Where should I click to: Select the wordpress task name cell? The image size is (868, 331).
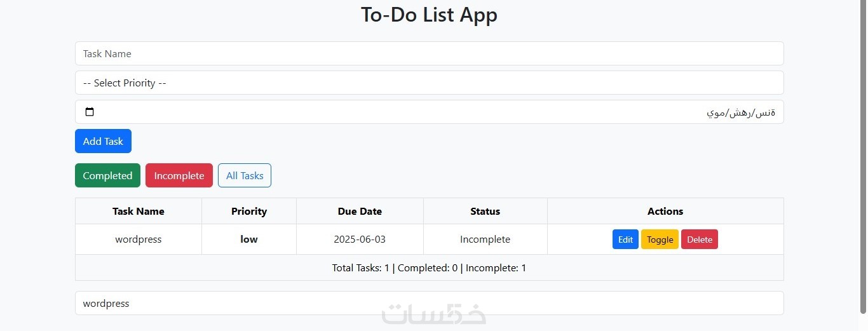[x=139, y=240]
